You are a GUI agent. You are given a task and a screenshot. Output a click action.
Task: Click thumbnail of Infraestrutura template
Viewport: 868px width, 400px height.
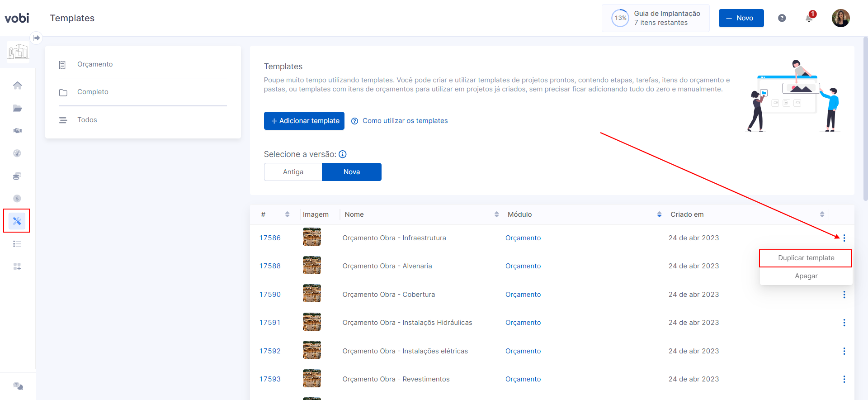(x=312, y=237)
